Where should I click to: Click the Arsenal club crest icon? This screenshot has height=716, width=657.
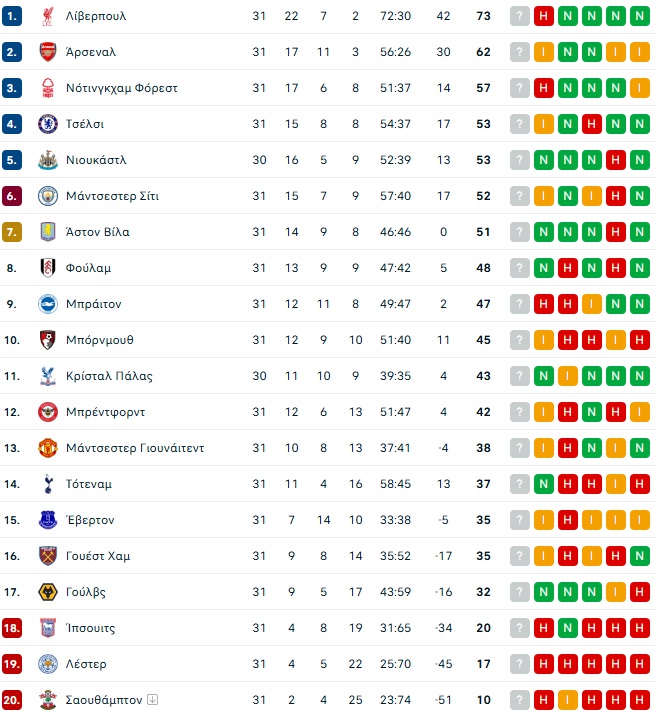pos(47,52)
